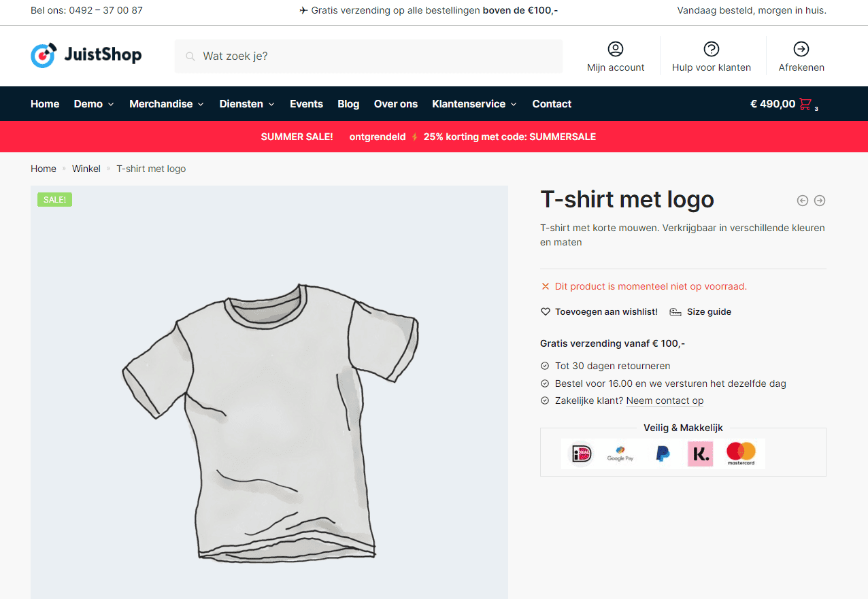Select Over ons in navigation

tap(395, 104)
